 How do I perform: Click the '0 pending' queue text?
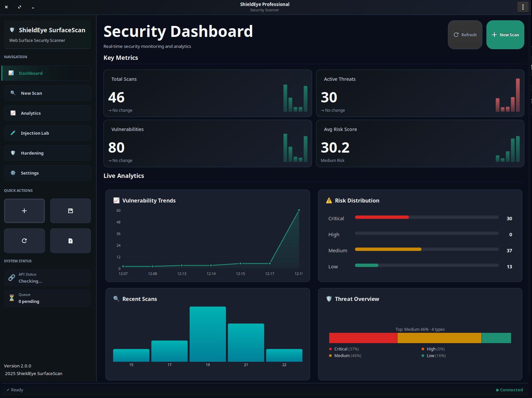tap(29, 301)
